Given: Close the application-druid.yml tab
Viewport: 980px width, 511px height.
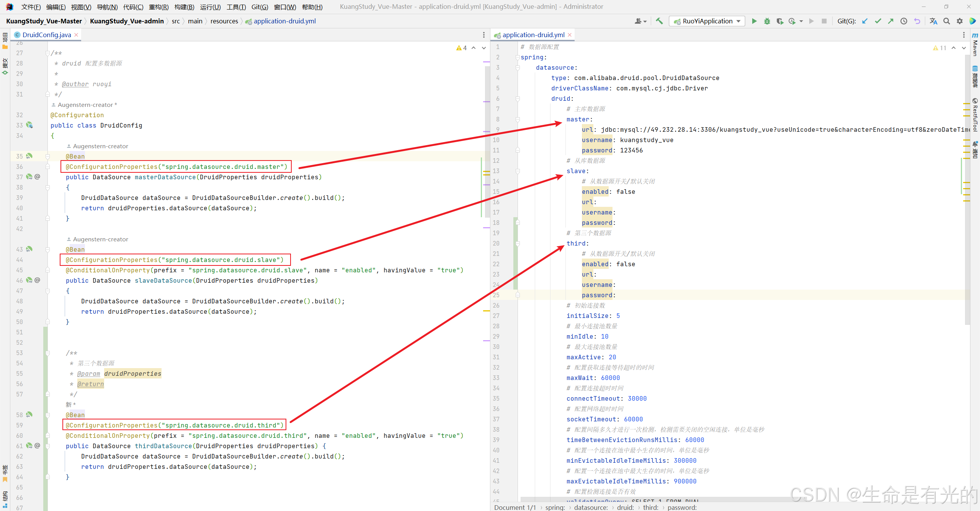Looking at the screenshot, I should click(x=570, y=35).
